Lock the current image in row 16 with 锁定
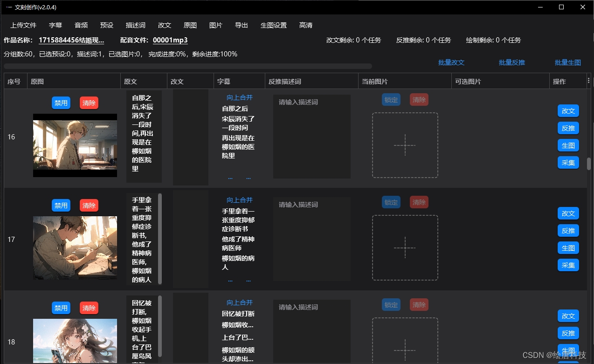Image resolution: width=594 pixels, height=364 pixels. [391, 99]
